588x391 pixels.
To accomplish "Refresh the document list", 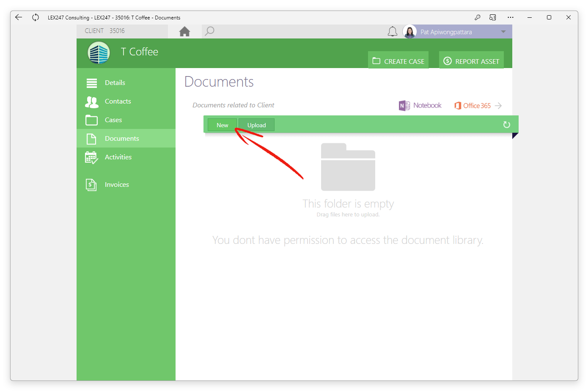I will 506,125.
